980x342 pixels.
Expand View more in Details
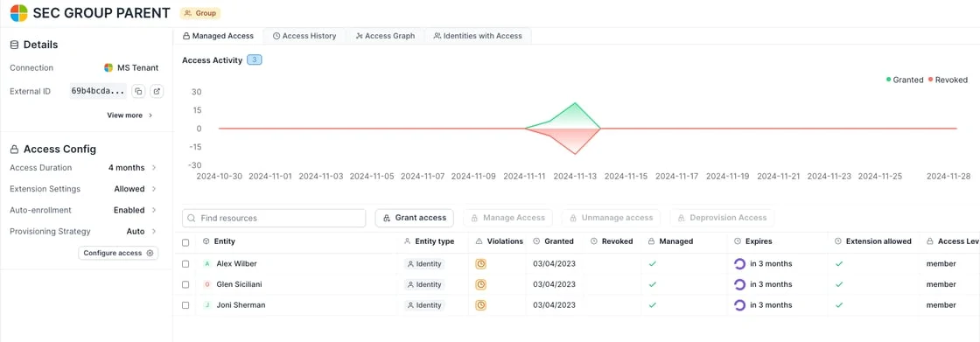click(130, 115)
